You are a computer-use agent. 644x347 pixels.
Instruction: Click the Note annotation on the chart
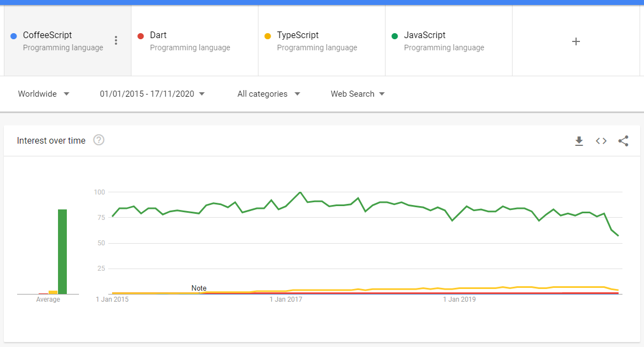[x=198, y=288]
